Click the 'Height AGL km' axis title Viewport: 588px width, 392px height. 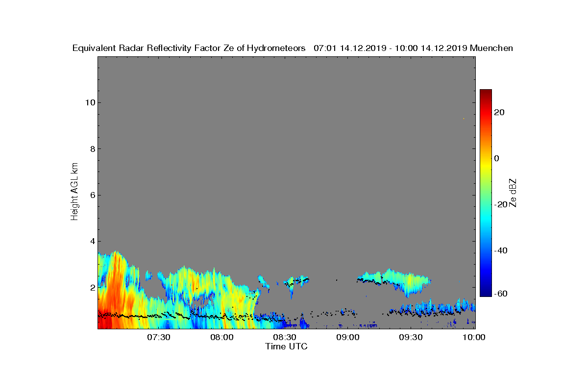click(74, 192)
